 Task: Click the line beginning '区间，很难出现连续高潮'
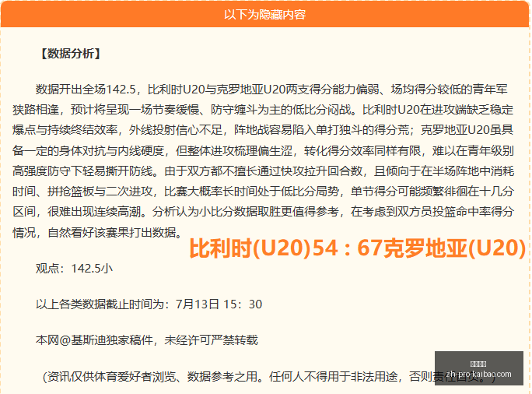(x=263, y=212)
